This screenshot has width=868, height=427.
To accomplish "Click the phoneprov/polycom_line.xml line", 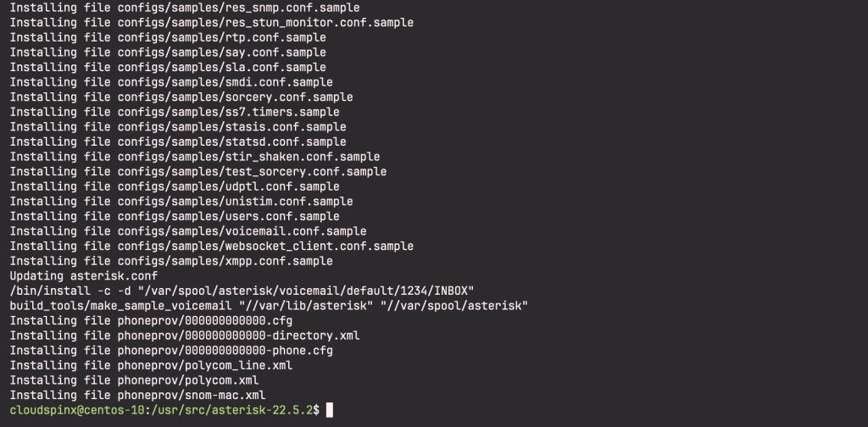I will click(x=151, y=365).
